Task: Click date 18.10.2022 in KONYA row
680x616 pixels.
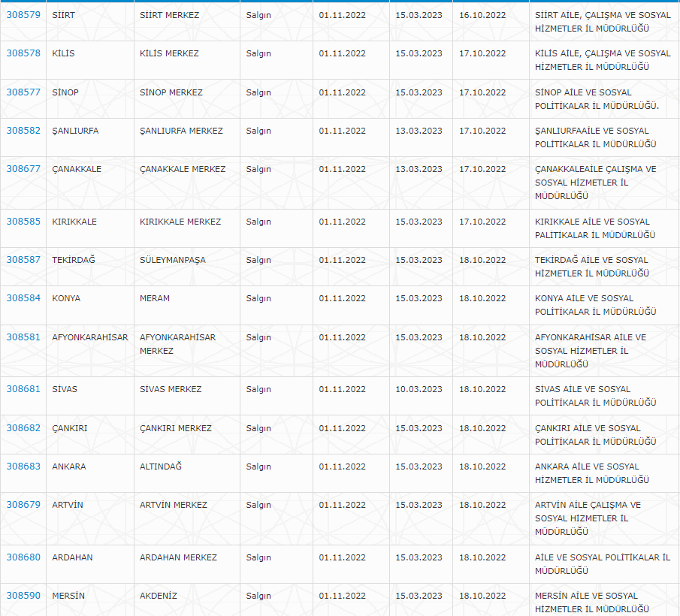Action: coord(482,299)
